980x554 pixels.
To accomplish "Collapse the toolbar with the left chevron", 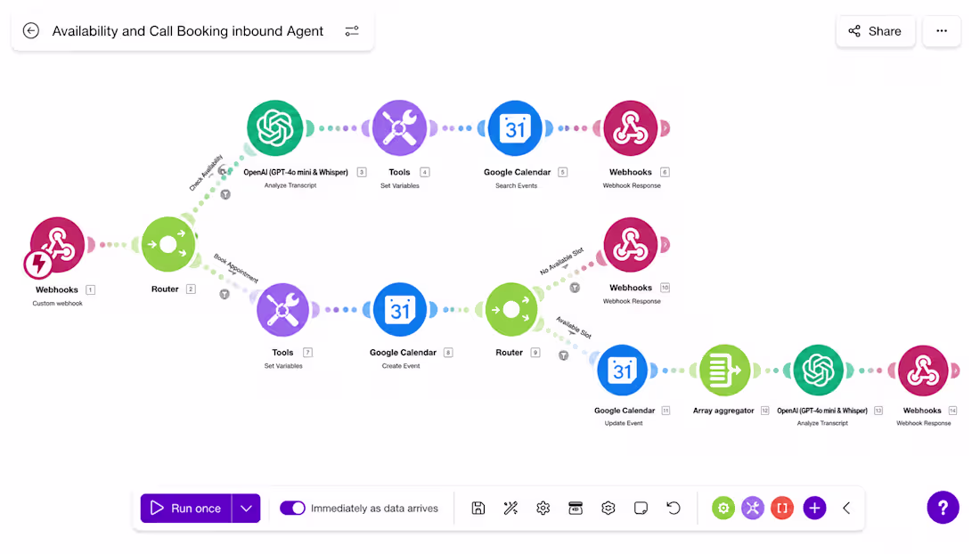I will 846,509.
